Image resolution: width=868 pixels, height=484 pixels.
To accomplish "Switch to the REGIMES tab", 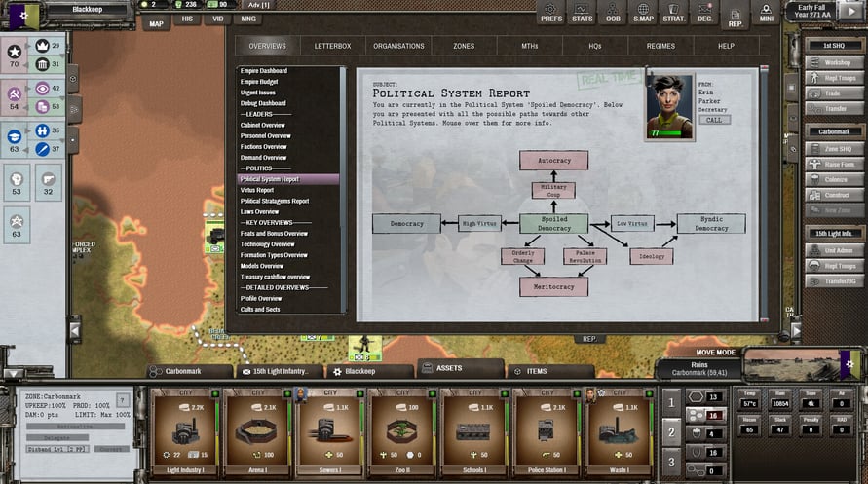I will click(660, 46).
